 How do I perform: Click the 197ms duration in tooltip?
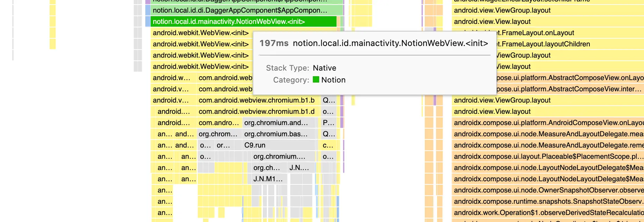(x=274, y=43)
